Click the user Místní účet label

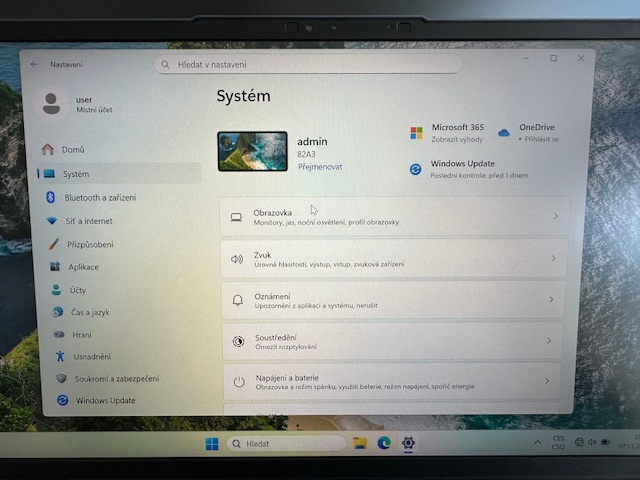(94, 110)
